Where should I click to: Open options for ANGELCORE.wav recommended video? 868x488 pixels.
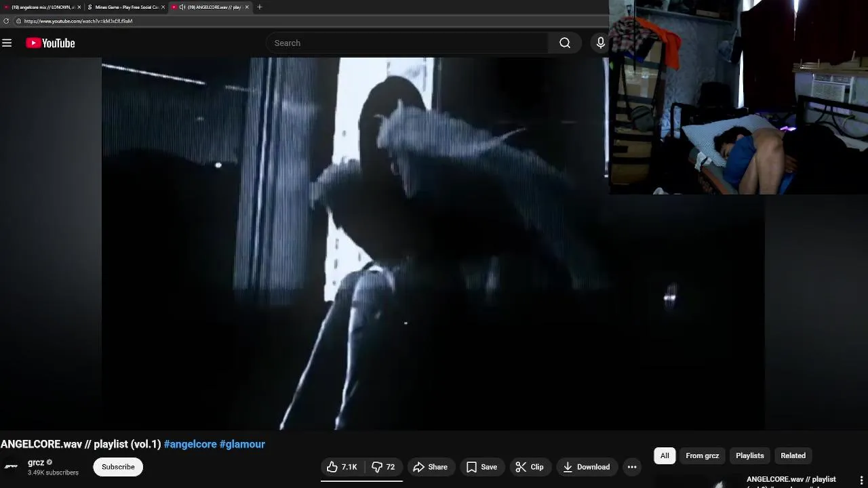[861, 481]
